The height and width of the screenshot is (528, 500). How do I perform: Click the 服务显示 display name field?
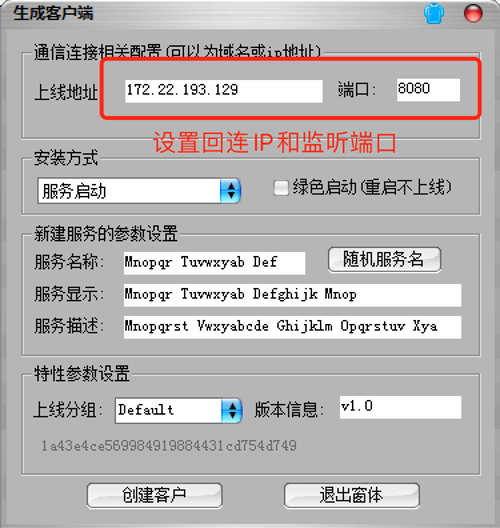(x=292, y=295)
